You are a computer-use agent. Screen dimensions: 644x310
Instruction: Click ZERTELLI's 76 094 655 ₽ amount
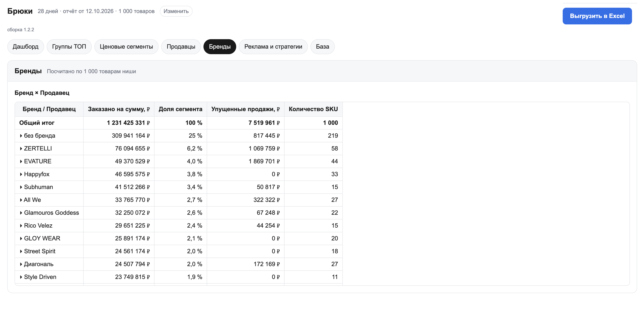pyautogui.click(x=132, y=149)
